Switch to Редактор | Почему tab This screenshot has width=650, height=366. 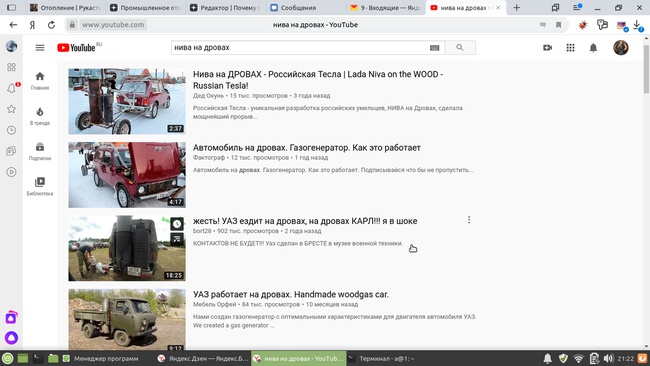(224, 7)
